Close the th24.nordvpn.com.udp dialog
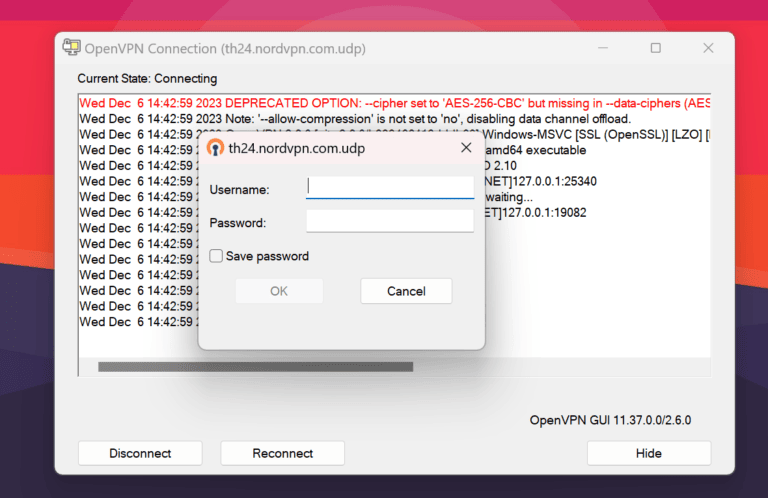This screenshot has height=498, width=768. (466, 147)
